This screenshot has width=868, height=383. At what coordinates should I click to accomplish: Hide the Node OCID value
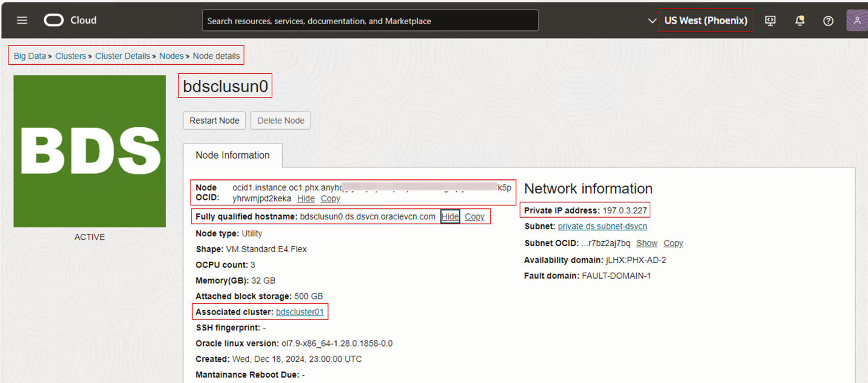(x=306, y=198)
